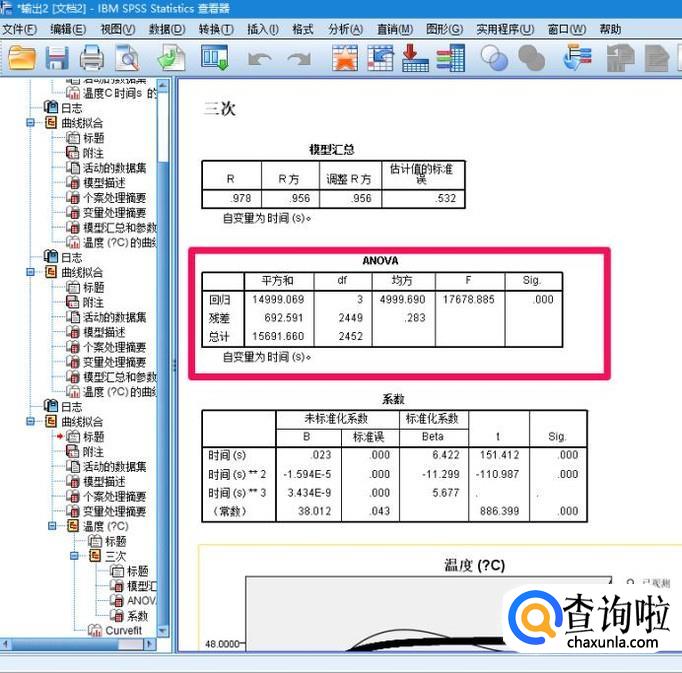
Task: Click the gray designate window icon
Action: [x=620, y=58]
